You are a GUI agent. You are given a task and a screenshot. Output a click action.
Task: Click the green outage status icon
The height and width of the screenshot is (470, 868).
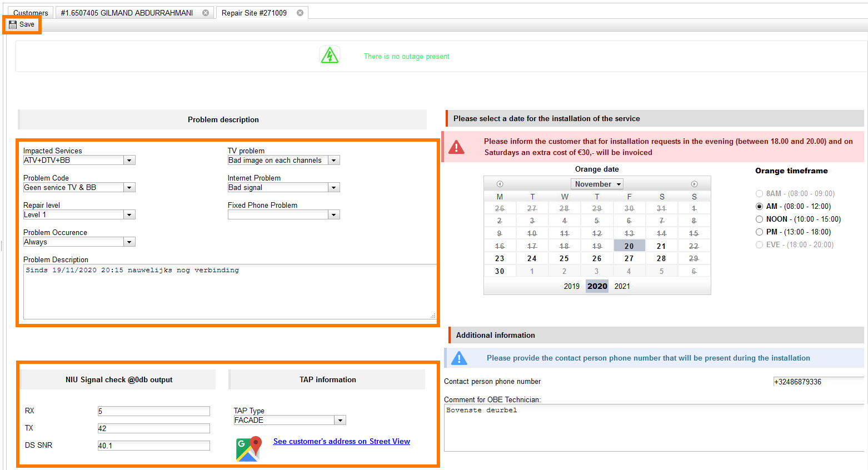tap(330, 56)
